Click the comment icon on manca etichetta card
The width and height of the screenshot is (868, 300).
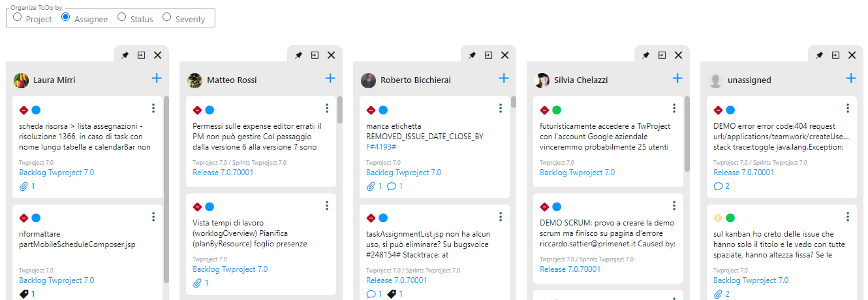[x=392, y=186]
